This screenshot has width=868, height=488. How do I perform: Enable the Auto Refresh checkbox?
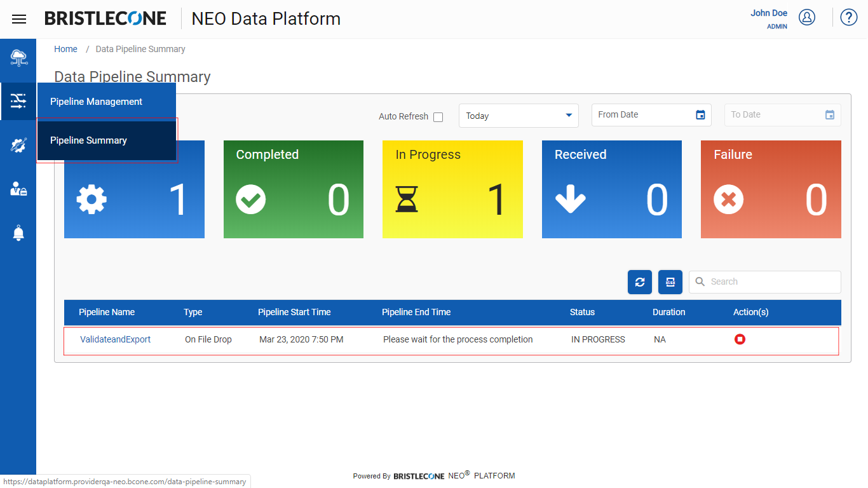438,117
